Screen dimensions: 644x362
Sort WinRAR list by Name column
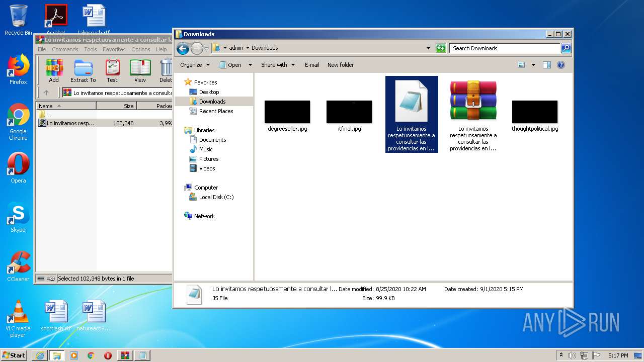click(66, 106)
